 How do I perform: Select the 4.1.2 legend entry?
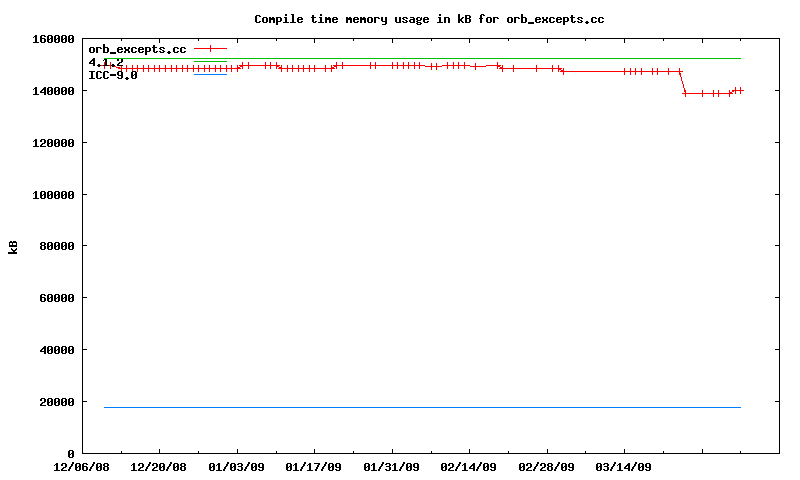coord(106,62)
